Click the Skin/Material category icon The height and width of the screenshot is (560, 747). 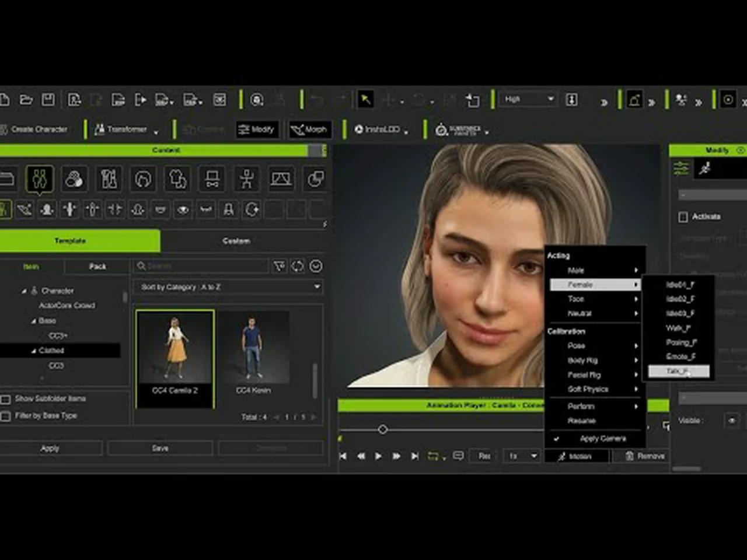click(74, 179)
